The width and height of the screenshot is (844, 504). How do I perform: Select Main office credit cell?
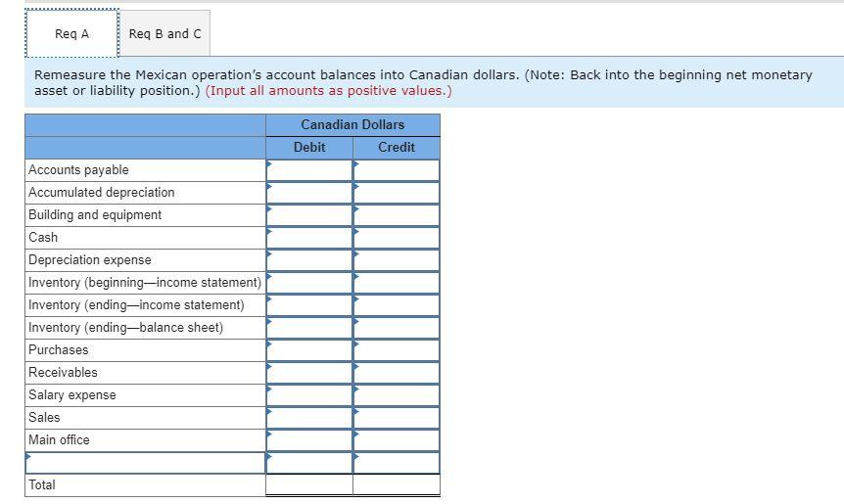tap(397, 441)
